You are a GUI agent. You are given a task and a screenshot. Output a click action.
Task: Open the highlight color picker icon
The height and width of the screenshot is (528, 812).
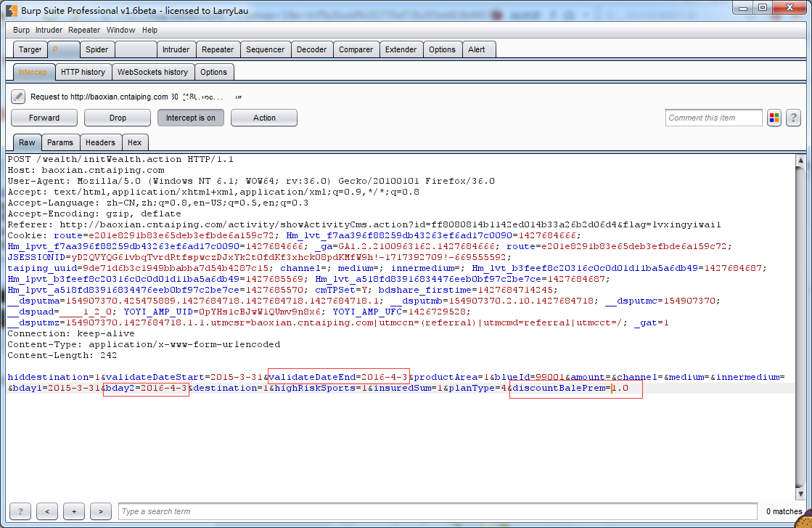(x=774, y=118)
